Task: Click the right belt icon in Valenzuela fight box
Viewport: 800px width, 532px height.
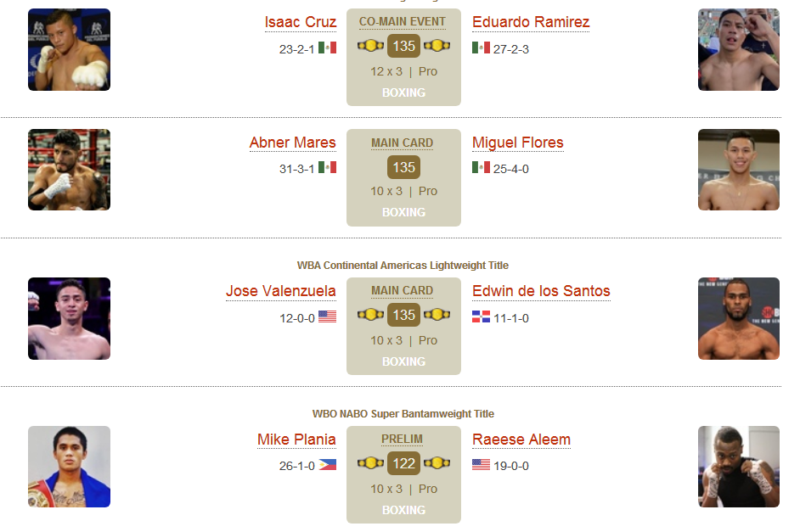Action: 437,315
